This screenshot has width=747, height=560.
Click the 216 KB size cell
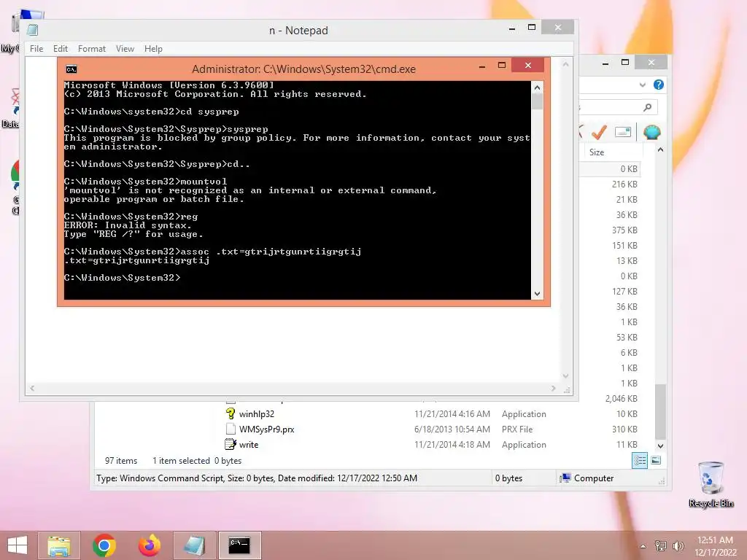point(624,184)
